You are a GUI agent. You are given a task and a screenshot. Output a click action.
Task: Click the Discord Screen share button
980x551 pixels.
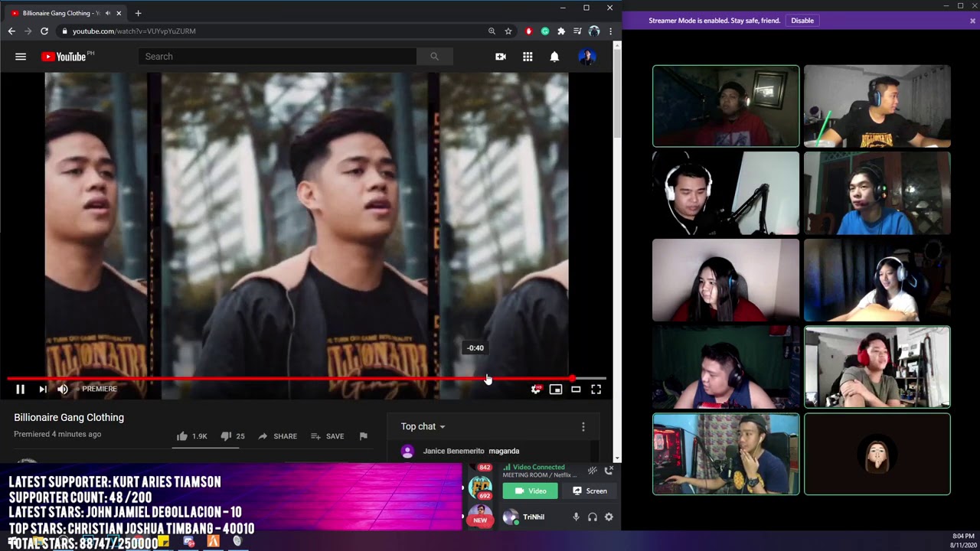pyautogui.click(x=590, y=491)
